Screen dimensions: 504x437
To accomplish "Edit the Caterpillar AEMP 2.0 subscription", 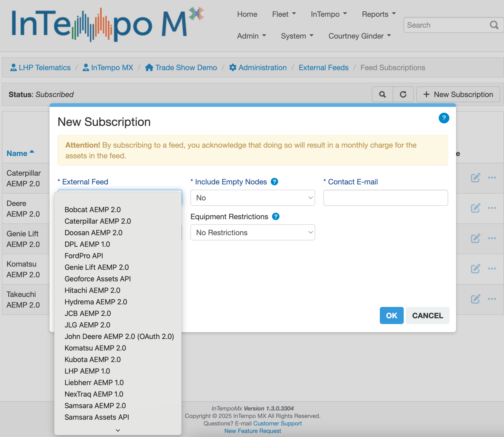I will 475,178.
